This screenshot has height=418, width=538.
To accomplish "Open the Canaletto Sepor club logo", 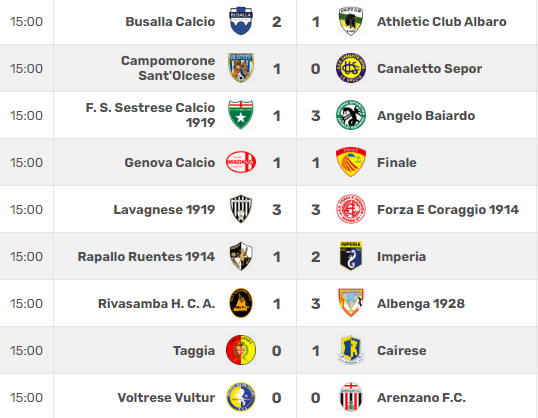I will 351,68.
